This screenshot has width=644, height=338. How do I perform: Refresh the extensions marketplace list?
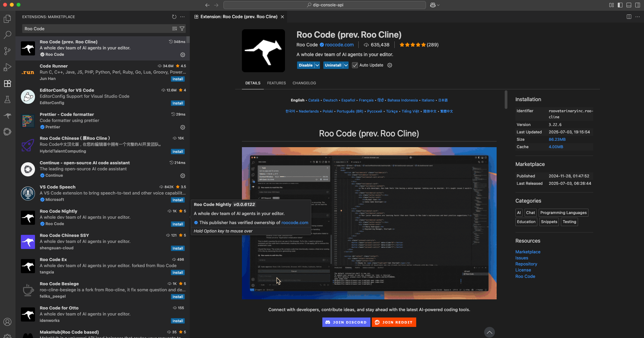[174, 17]
